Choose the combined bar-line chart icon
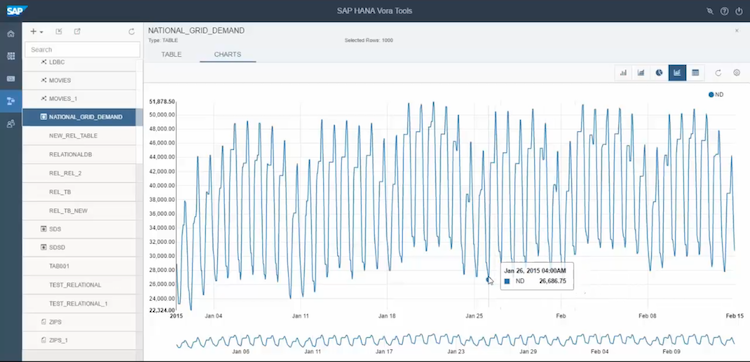 click(x=641, y=73)
